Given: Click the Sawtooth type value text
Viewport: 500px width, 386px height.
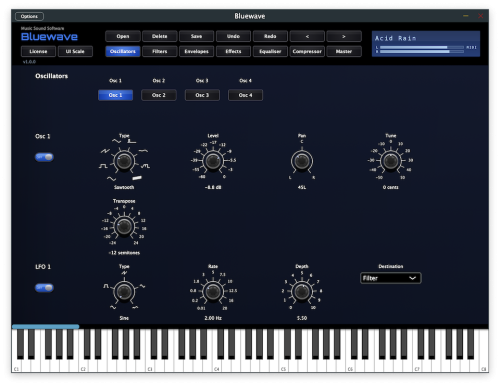Looking at the screenshot, I should click(124, 187).
